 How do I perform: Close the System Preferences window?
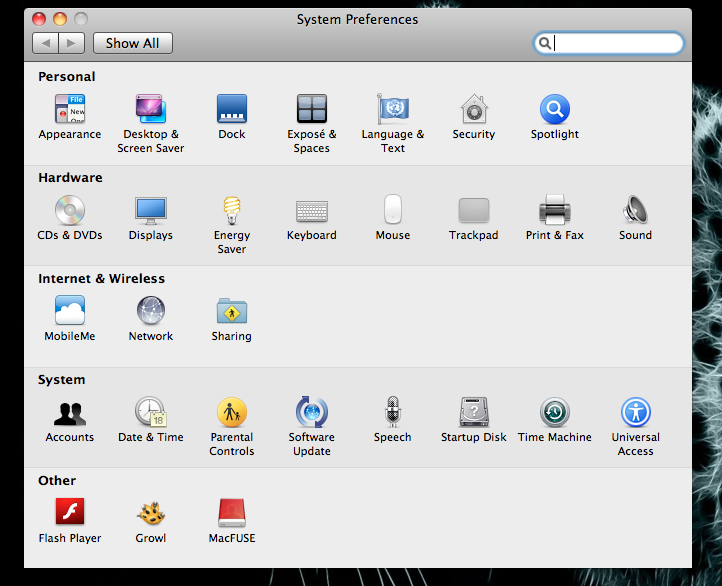pos(39,19)
